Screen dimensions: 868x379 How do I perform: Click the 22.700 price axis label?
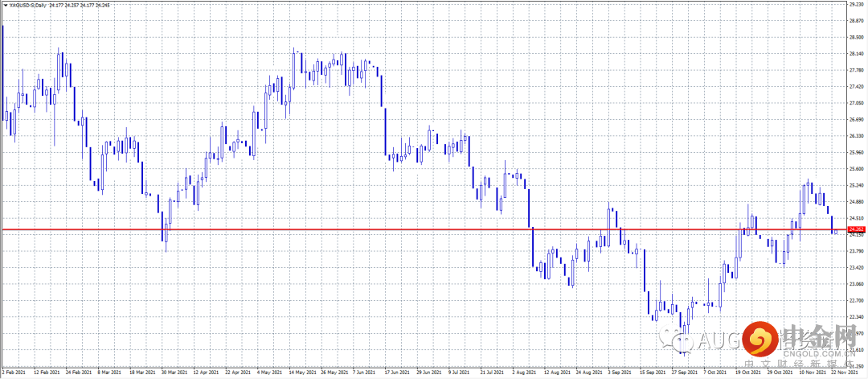(x=858, y=301)
